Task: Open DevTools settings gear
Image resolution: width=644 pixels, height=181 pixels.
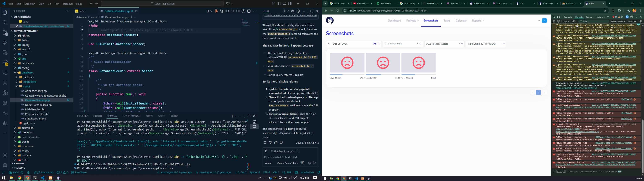Action: [x=632, y=17]
